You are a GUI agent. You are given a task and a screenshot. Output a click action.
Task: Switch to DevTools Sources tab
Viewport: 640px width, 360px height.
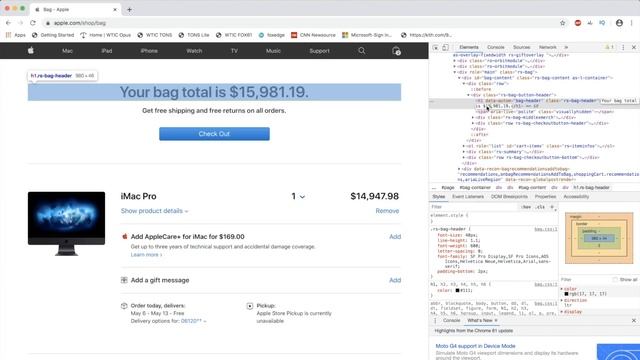point(522,47)
